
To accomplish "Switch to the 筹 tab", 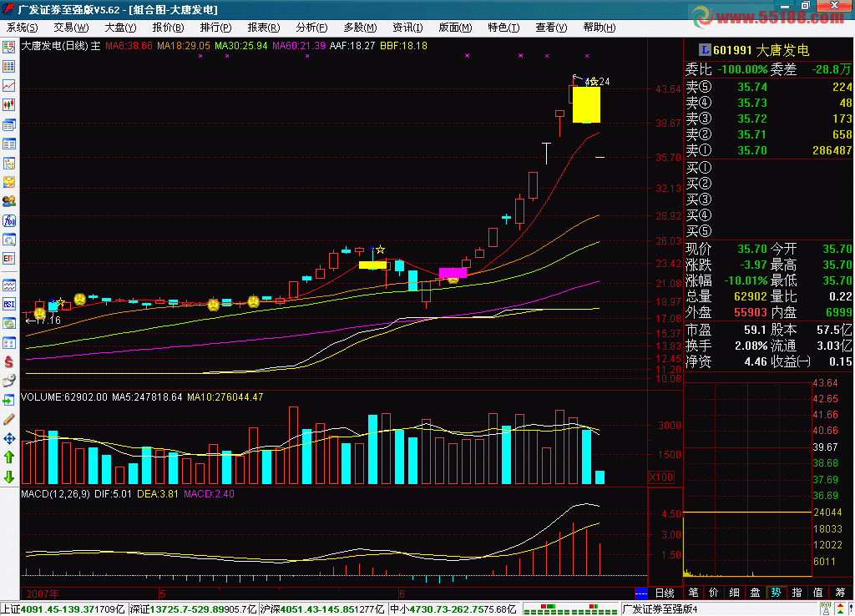I will coord(840,593).
